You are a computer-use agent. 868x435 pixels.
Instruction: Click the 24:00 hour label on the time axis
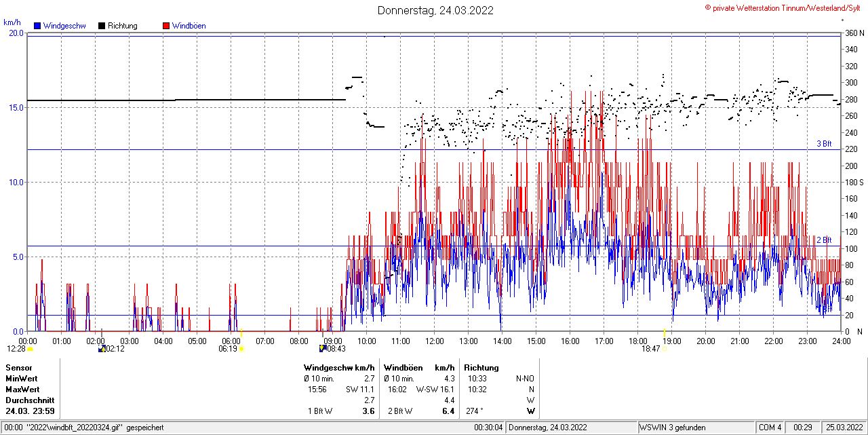tap(841, 341)
